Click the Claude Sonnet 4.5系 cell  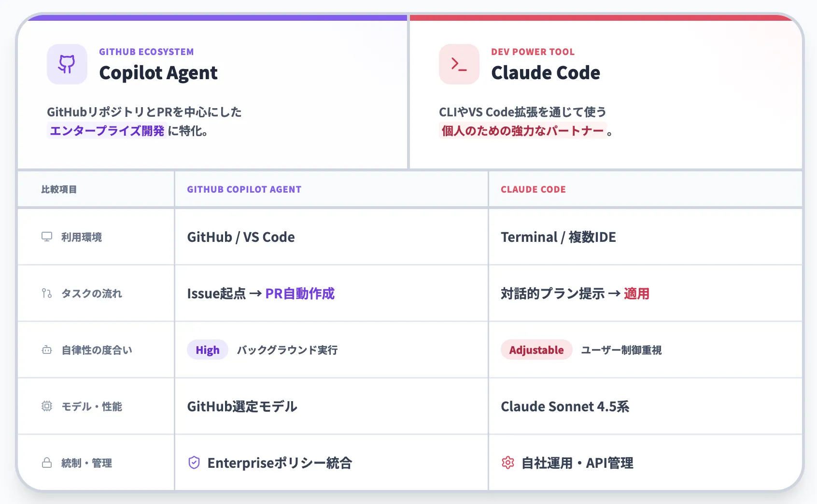[x=565, y=406]
